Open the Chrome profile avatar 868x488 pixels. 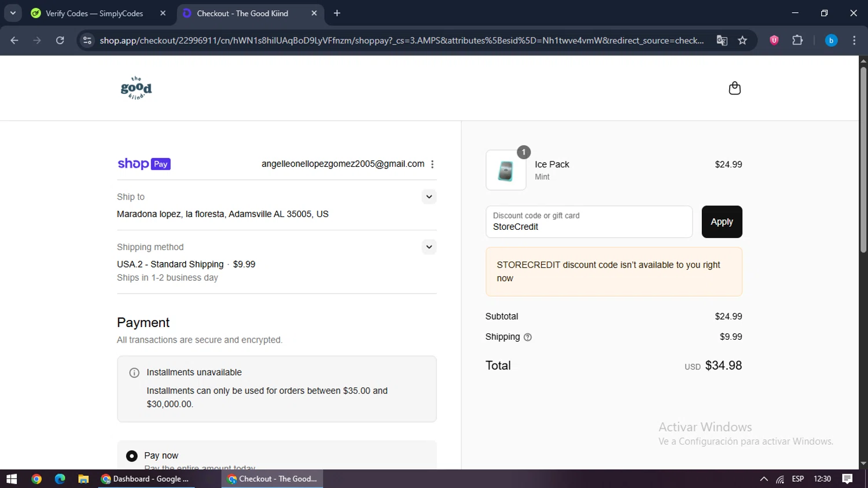click(x=831, y=41)
